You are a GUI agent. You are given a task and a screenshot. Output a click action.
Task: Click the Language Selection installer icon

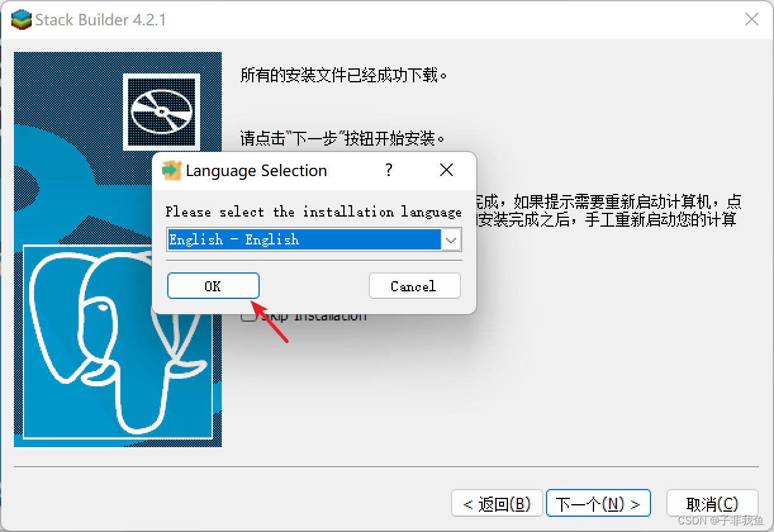click(172, 170)
